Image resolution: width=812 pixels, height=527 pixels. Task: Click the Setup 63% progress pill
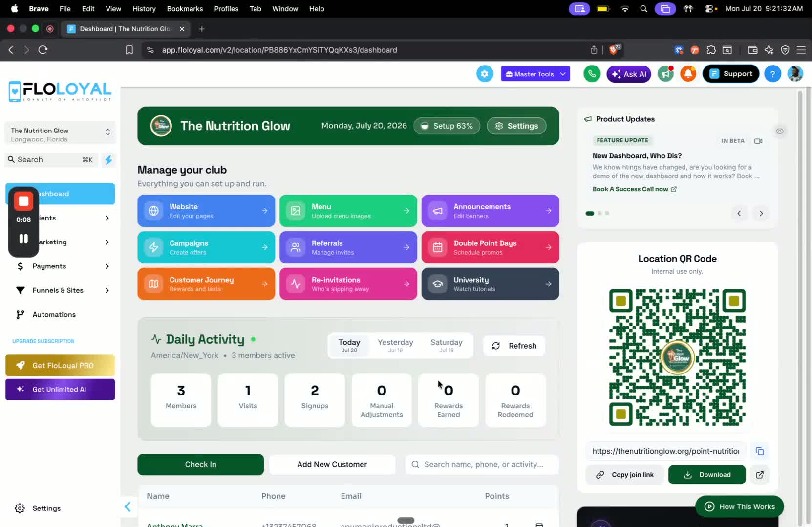pyautogui.click(x=447, y=126)
